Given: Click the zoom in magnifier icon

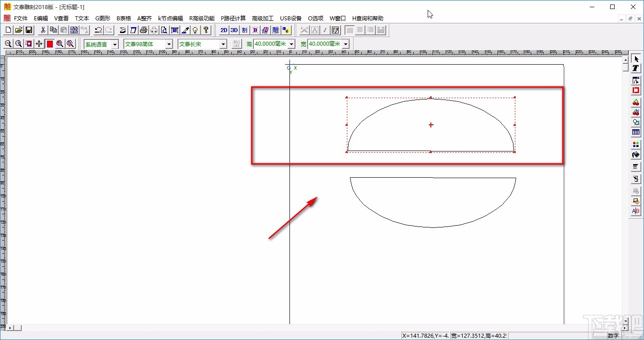Looking at the screenshot, I should 8,44.
